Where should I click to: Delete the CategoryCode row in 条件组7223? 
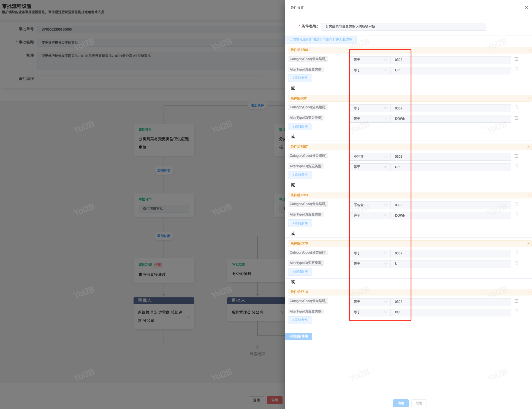(x=516, y=204)
